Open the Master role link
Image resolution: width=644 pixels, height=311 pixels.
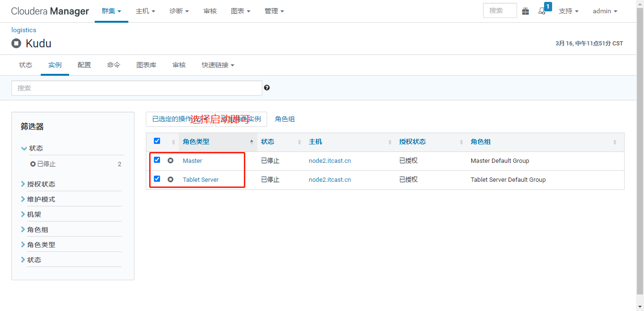click(x=192, y=160)
